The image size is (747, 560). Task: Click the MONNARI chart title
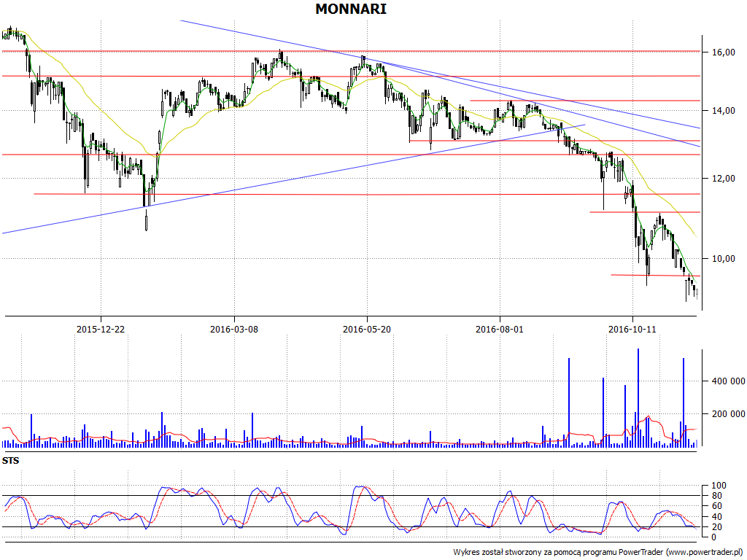click(x=351, y=9)
